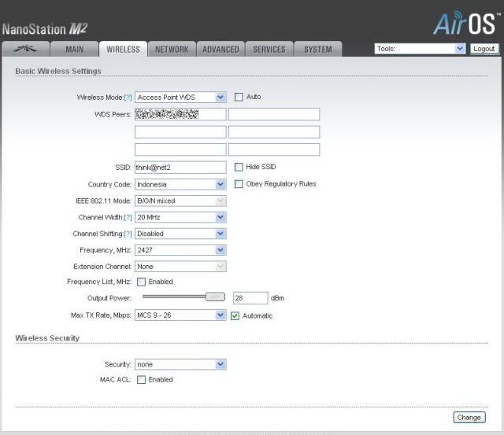Open Channel Width help link
This screenshot has width=504, height=435.
[x=128, y=218]
